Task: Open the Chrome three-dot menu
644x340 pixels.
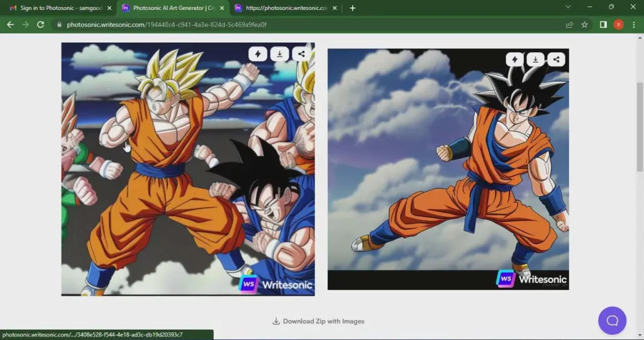Action: click(x=634, y=25)
